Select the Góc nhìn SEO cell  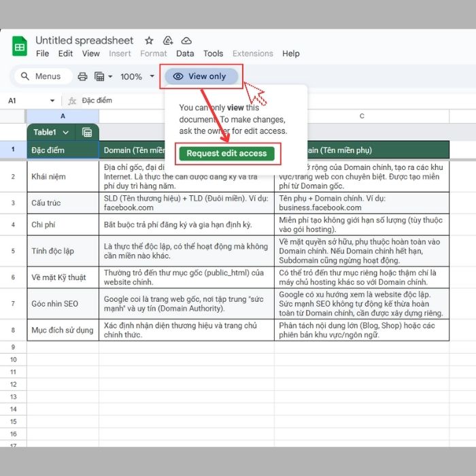[63, 303]
